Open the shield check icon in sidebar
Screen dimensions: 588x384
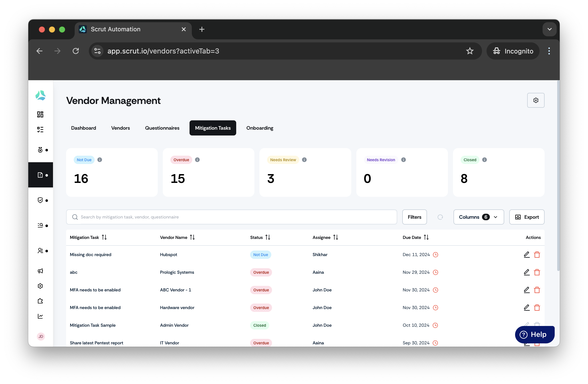[40, 200]
